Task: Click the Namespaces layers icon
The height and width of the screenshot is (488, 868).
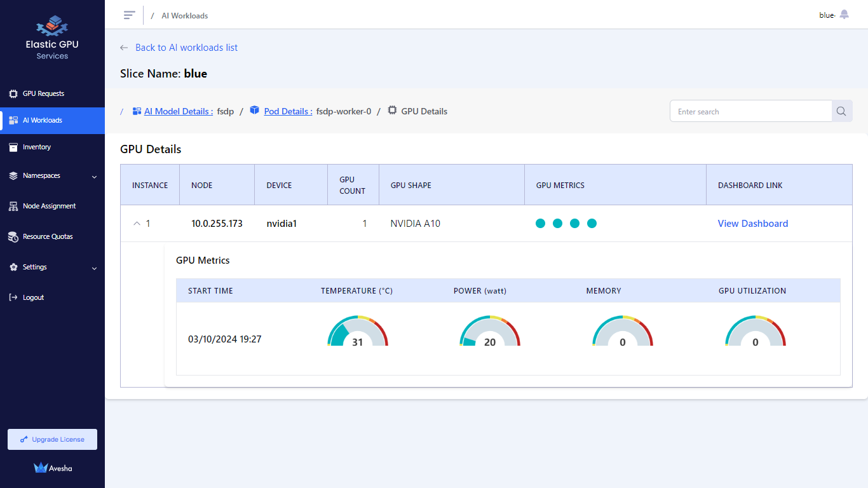Action: [x=13, y=175]
